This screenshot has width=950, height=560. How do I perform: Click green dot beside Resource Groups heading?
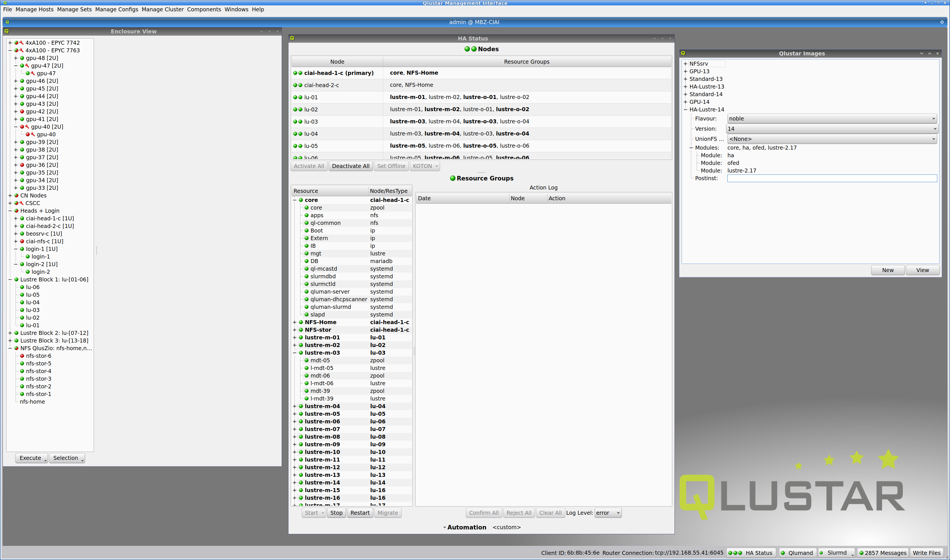[452, 178]
